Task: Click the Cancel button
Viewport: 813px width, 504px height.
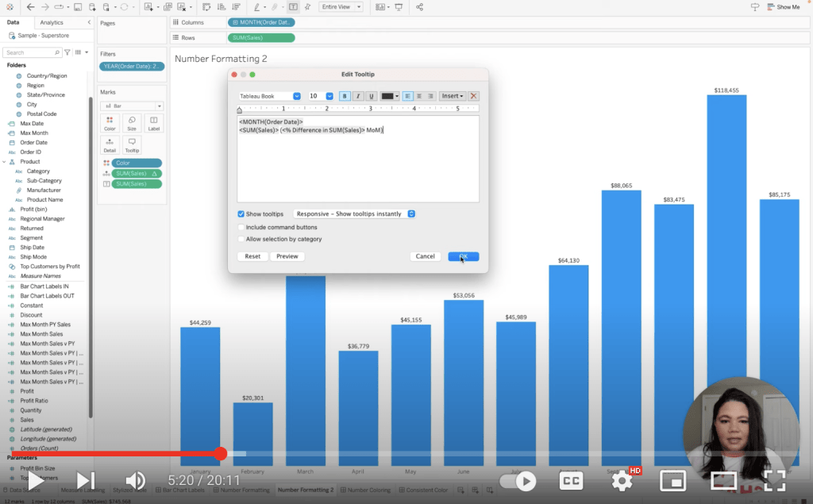Action: [x=426, y=256]
